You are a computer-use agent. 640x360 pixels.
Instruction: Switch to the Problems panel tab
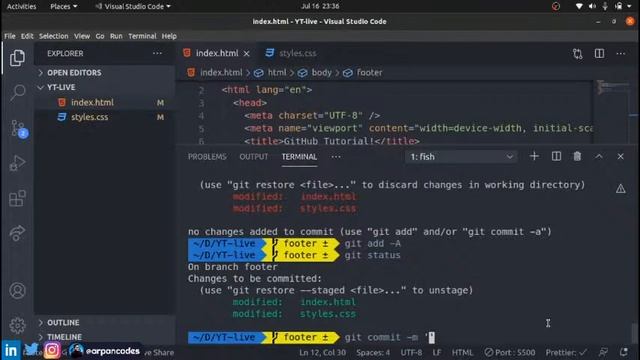(x=207, y=157)
